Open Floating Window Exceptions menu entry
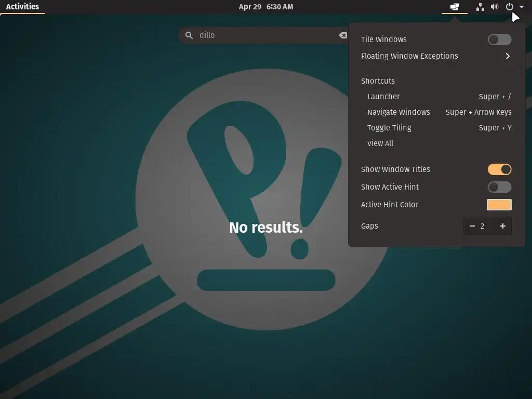 point(436,56)
